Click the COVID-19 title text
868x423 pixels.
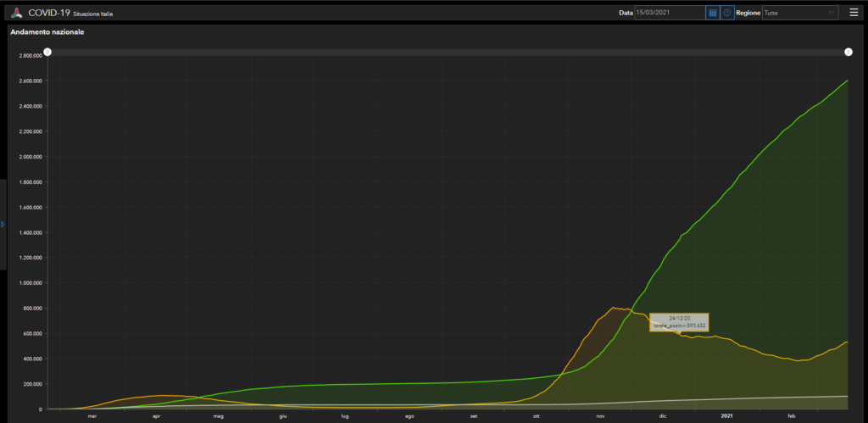49,13
